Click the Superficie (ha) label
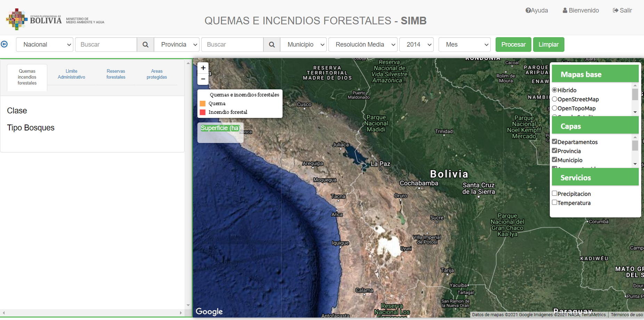This screenshot has height=320, width=644. [x=220, y=128]
